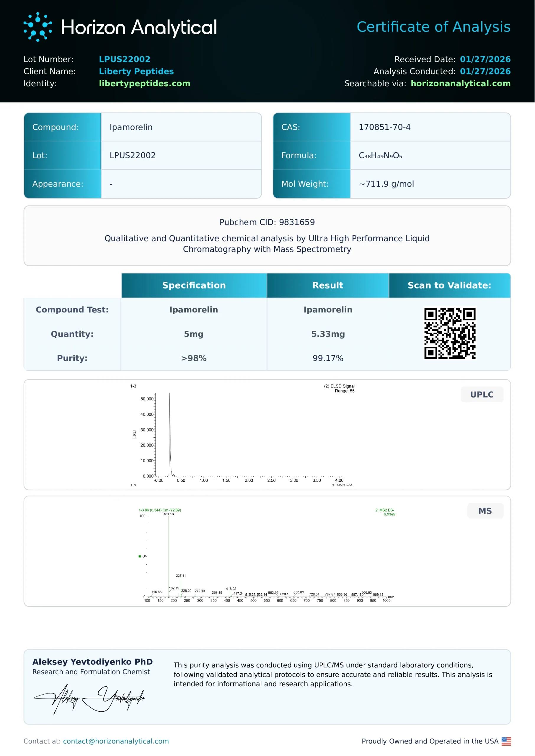Click the Horizon Analytical molecule logo icon

click(x=37, y=27)
